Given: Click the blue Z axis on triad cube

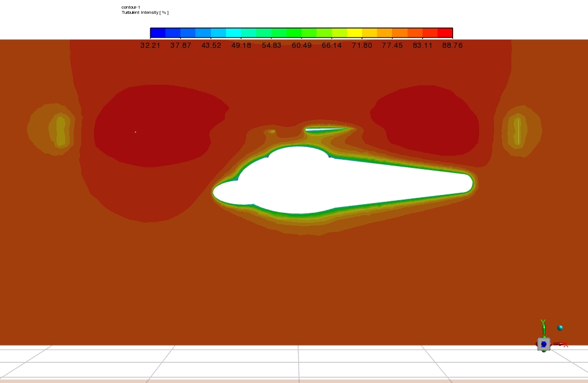Looking at the screenshot, I should click(x=544, y=344).
